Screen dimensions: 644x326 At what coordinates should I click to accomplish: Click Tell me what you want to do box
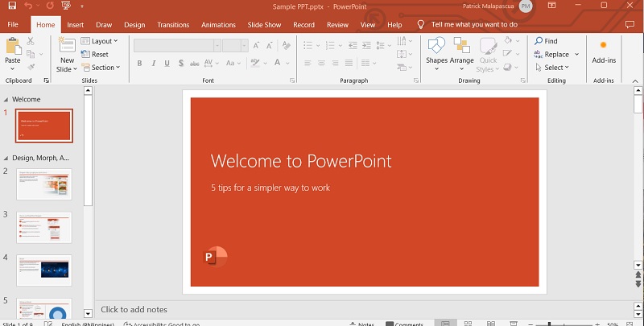point(474,25)
